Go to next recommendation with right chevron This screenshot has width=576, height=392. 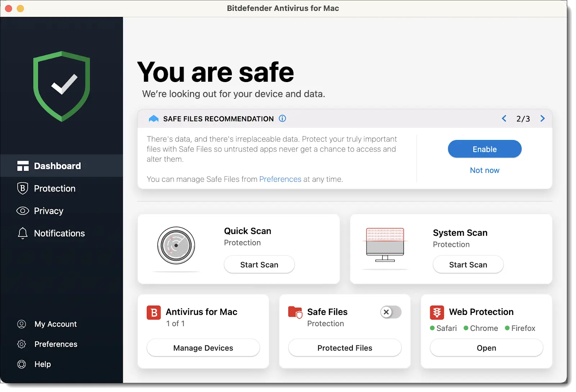point(543,118)
